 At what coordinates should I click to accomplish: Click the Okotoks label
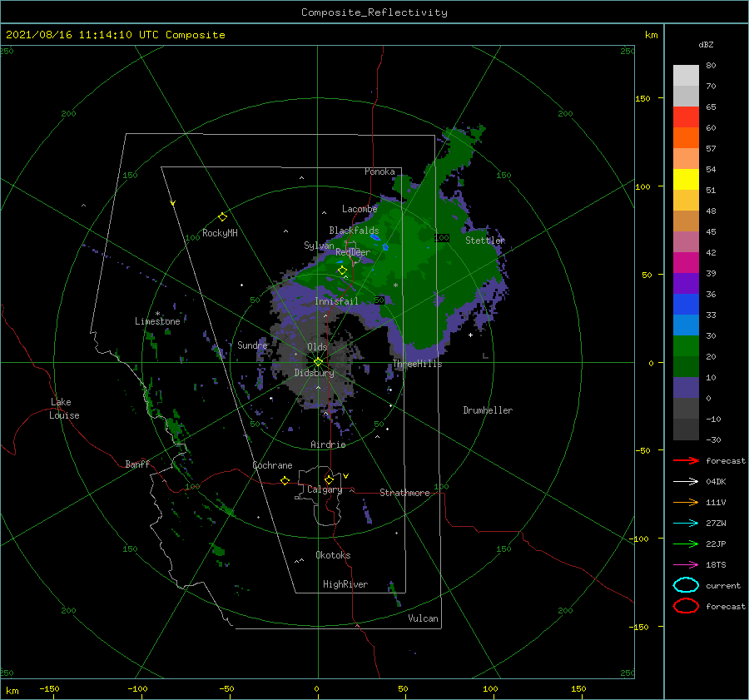(333, 555)
